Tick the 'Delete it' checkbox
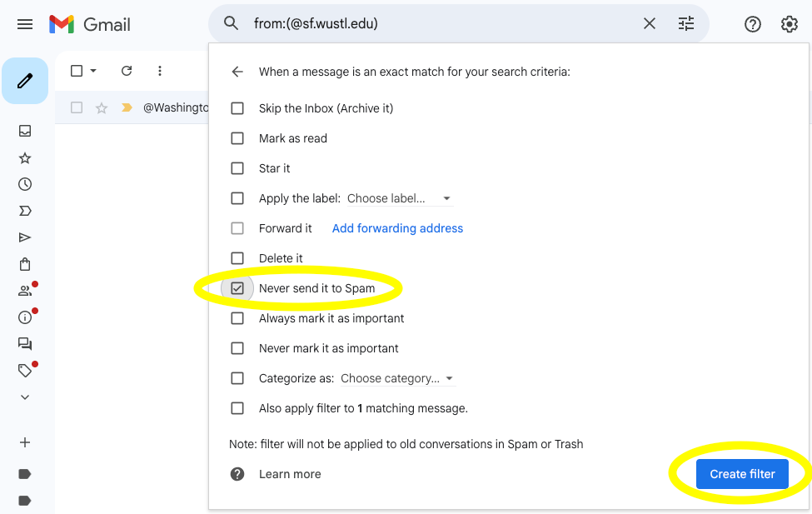Image resolution: width=812 pixels, height=514 pixels. pyautogui.click(x=237, y=258)
